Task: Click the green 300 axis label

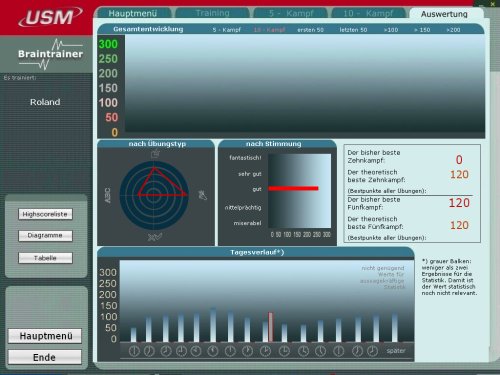Action: (x=108, y=44)
